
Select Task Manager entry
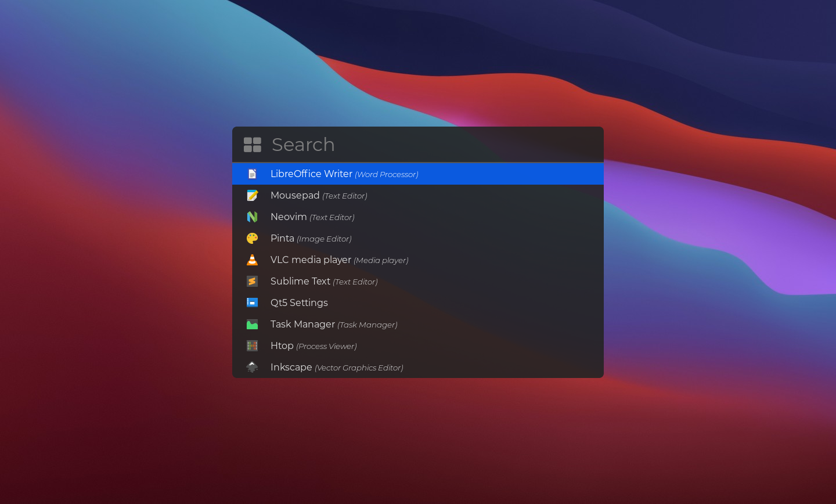point(418,324)
